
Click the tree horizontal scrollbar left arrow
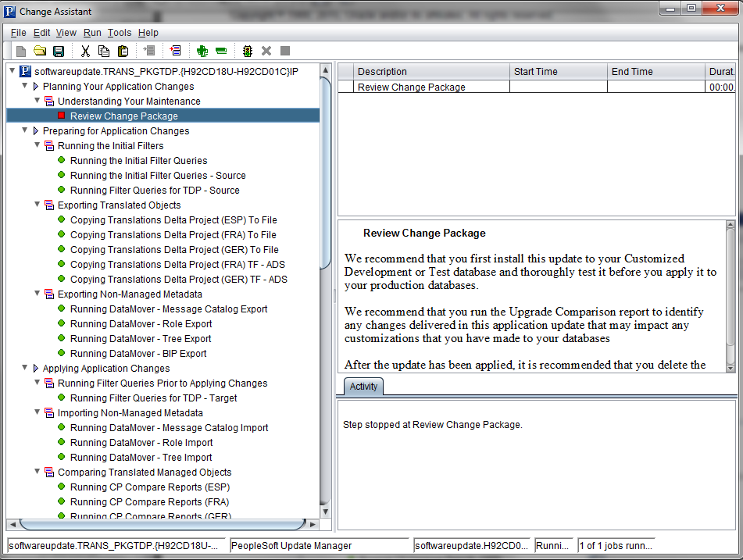(13, 525)
